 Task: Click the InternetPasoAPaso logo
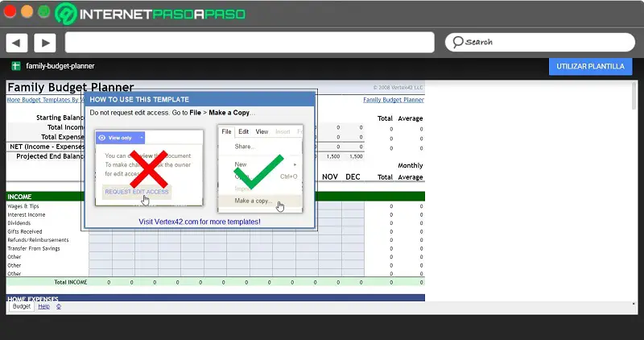click(151, 14)
